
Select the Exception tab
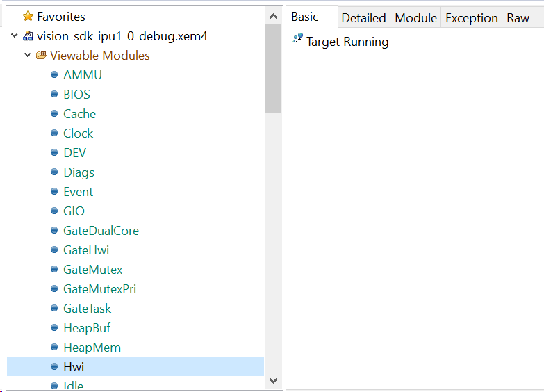[471, 18]
